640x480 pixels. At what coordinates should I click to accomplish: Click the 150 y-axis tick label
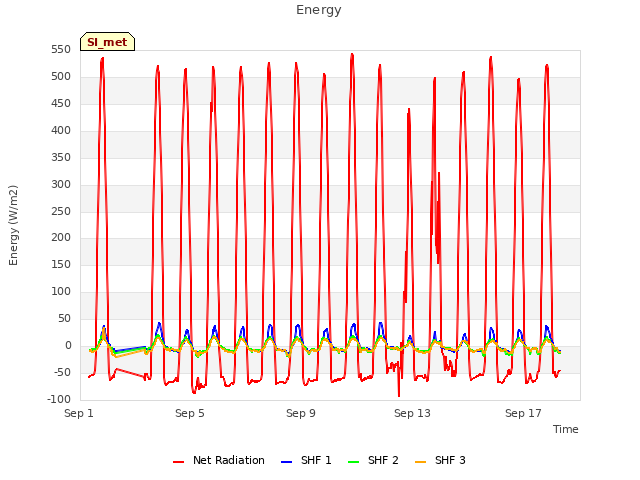(x=61, y=264)
